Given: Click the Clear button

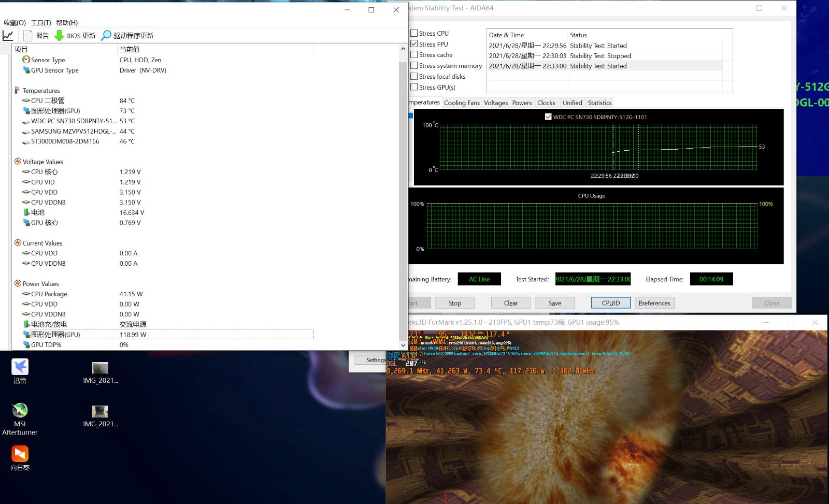Looking at the screenshot, I should pyautogui.click(x=511, y=303).
